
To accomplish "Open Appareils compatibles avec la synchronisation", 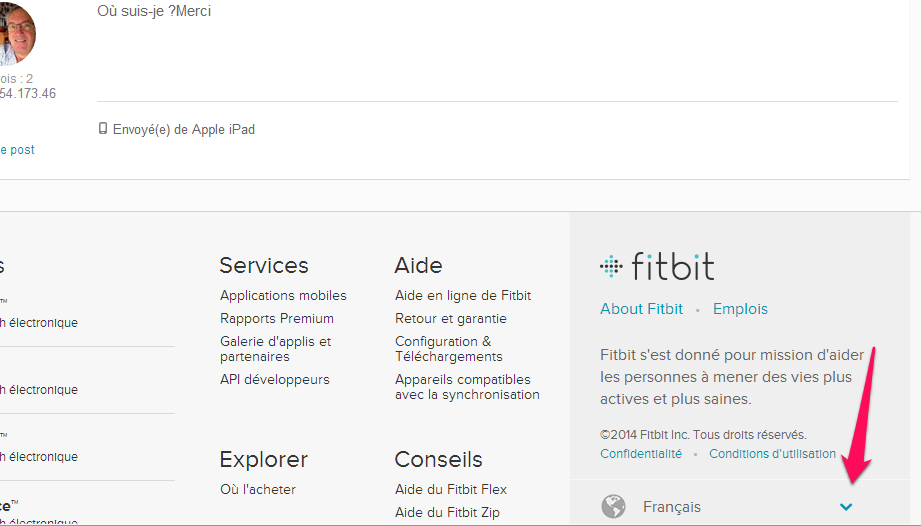I will point(467,387).
